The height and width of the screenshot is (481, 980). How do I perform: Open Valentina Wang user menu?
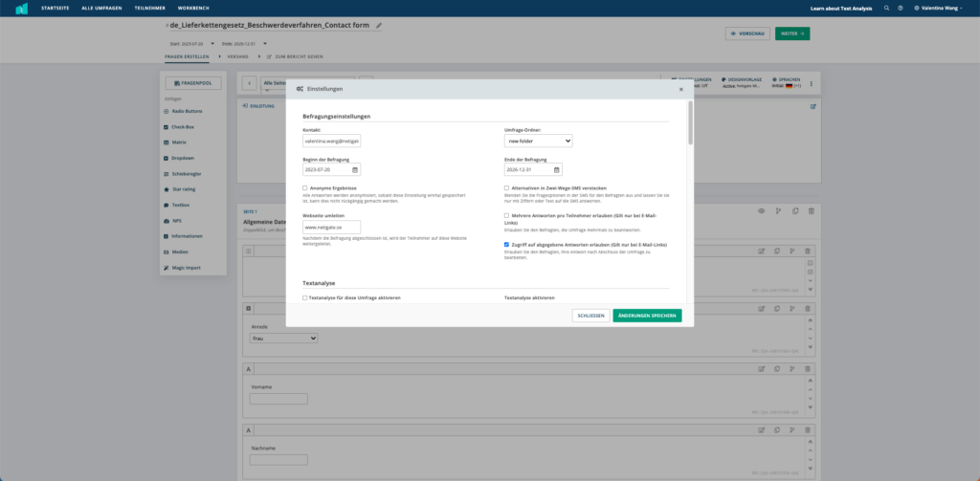point(938,8)
